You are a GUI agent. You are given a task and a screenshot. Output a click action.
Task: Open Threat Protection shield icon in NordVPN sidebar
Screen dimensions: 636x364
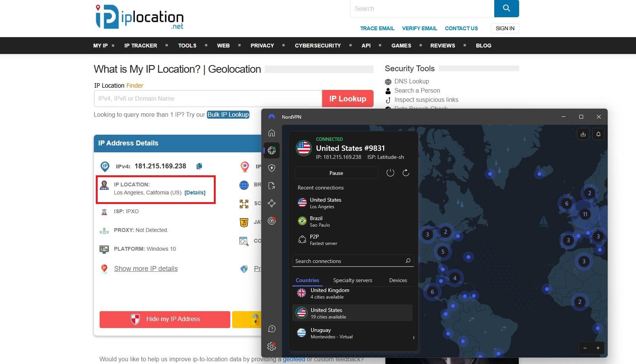(x=272, y=168)
